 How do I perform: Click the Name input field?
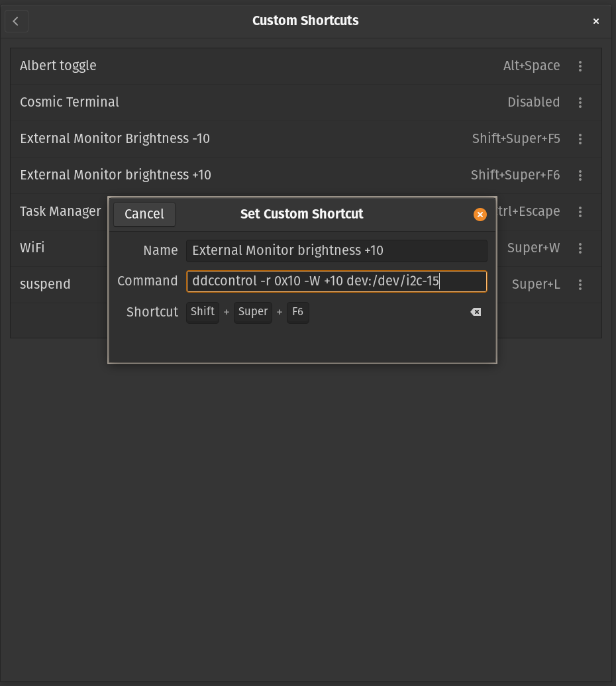pos(336,250)
